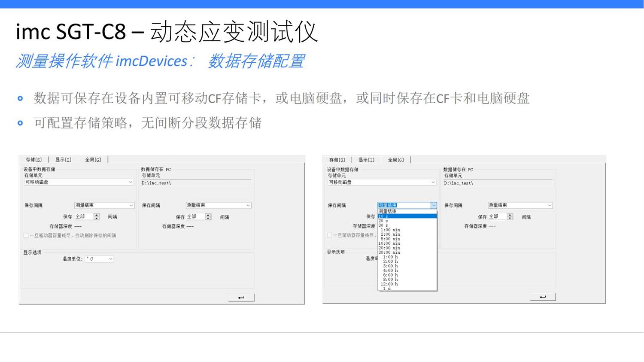The image size is (644, 362).
Task: Adjust device 保存 全部 spinner in left dialog
Action: pos(97,216)
